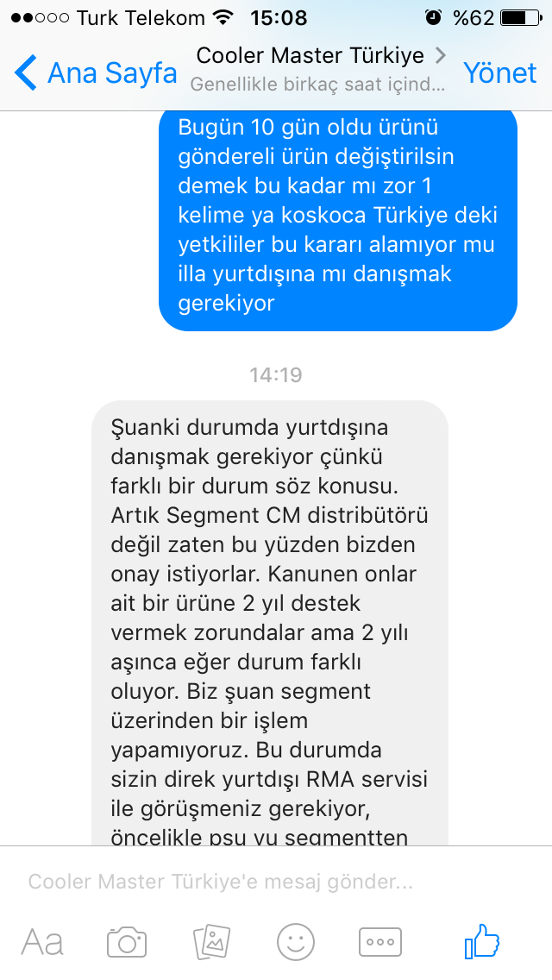The width and height of the screenshot is (552, 980).
Task: Open the Yönet menu
Action: (499, 73)
